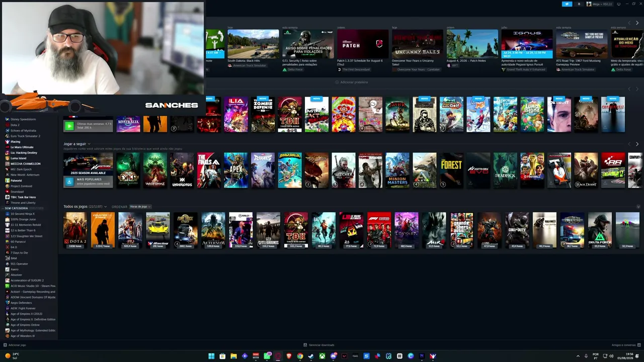Open Brave browser from the taskbar
The image size is (644, 362).
tap(289, 356)
